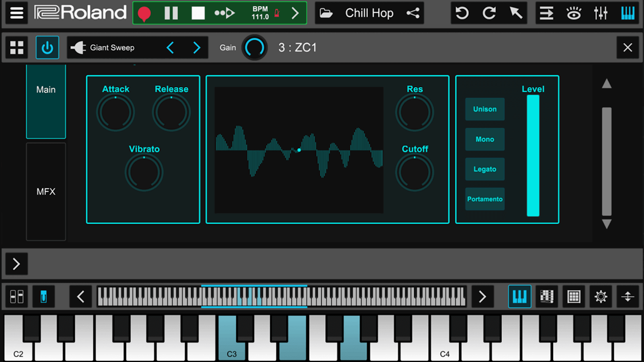This screenshot has height=362, width=644.
Task: Enable Portamento
Action: [x=485, y=199]
